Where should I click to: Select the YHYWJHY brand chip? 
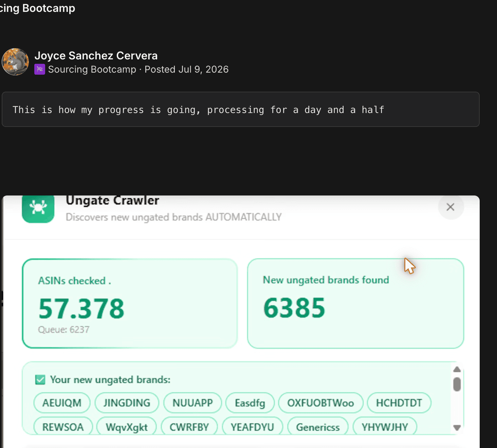click(x=385, y=426)
